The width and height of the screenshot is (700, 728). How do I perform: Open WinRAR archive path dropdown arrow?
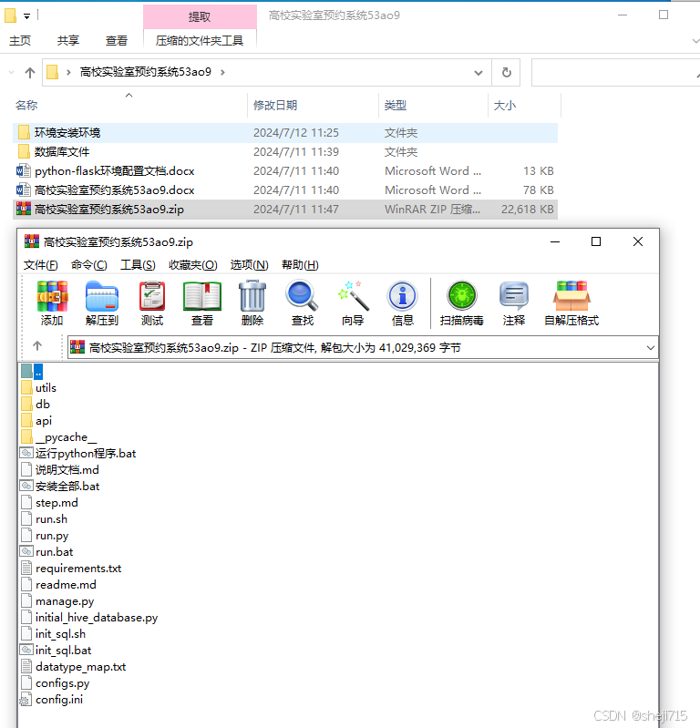click(650, 348)
